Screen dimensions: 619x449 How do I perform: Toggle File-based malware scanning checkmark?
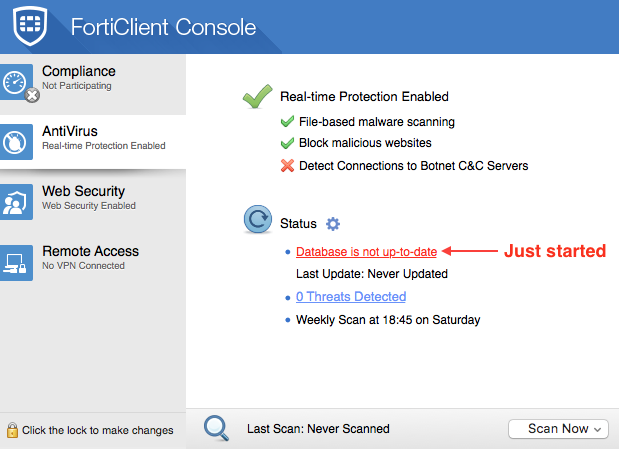pos(288,122)
